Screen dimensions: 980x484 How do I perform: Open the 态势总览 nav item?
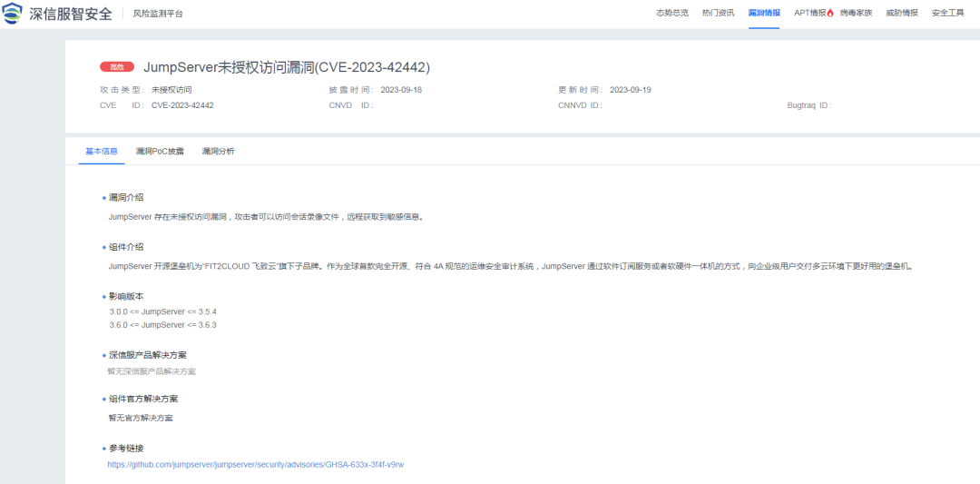pyautogui.click(x=672, y=13)
